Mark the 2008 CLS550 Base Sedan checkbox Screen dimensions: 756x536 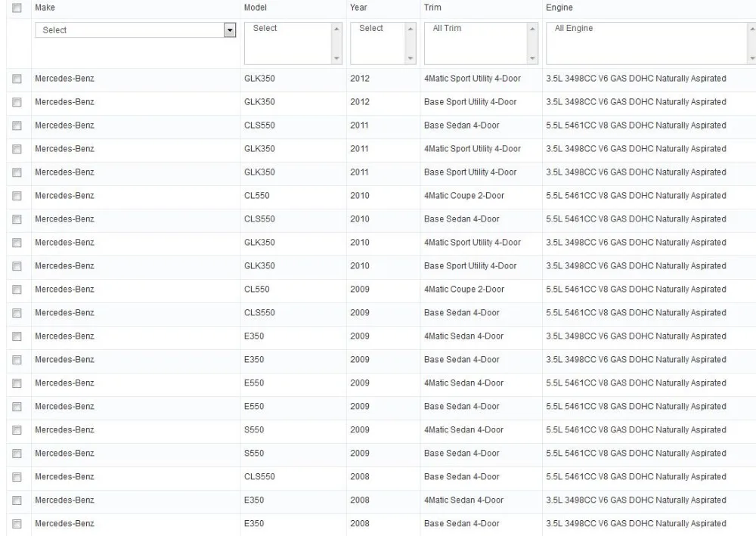[17, 477]
